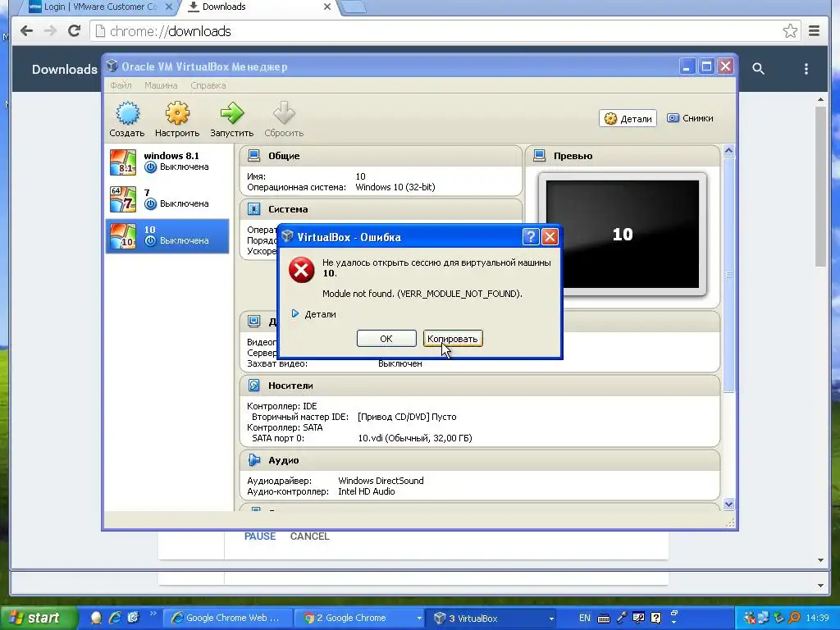
Task: Click Копировать button in error dialog
Action: [453, 339]
